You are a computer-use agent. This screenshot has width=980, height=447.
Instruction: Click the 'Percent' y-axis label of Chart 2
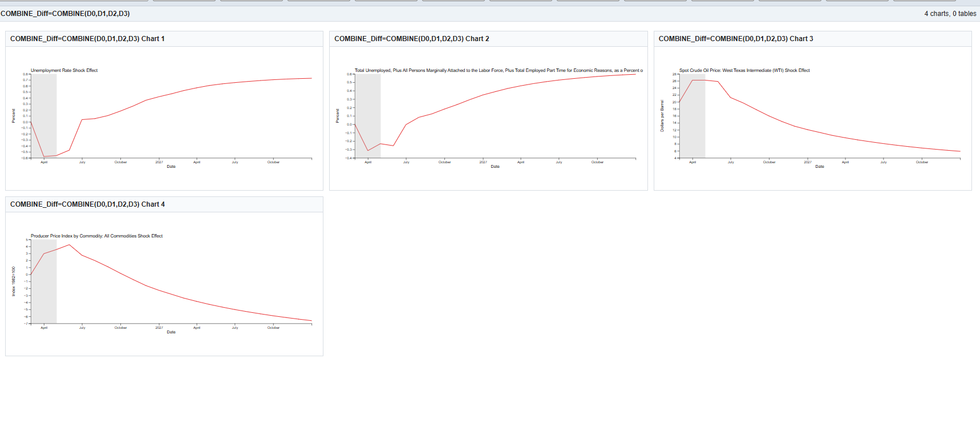coord(338,116)
